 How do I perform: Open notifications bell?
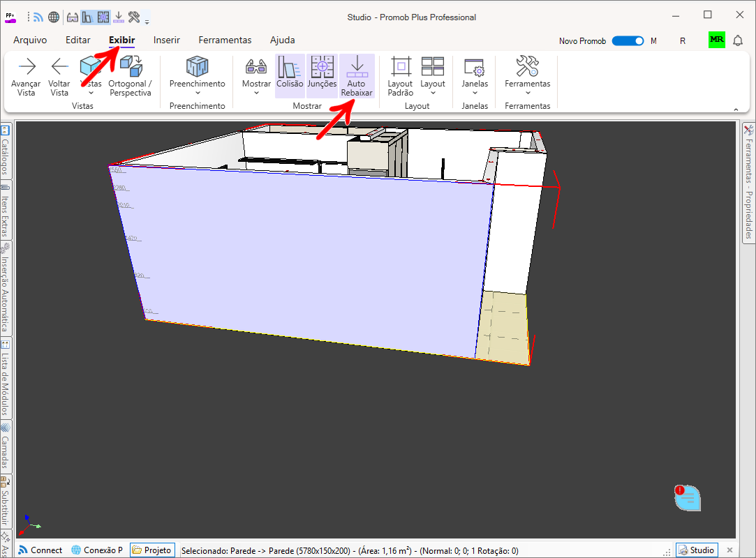pyautogui.click(x=738, y=40)
